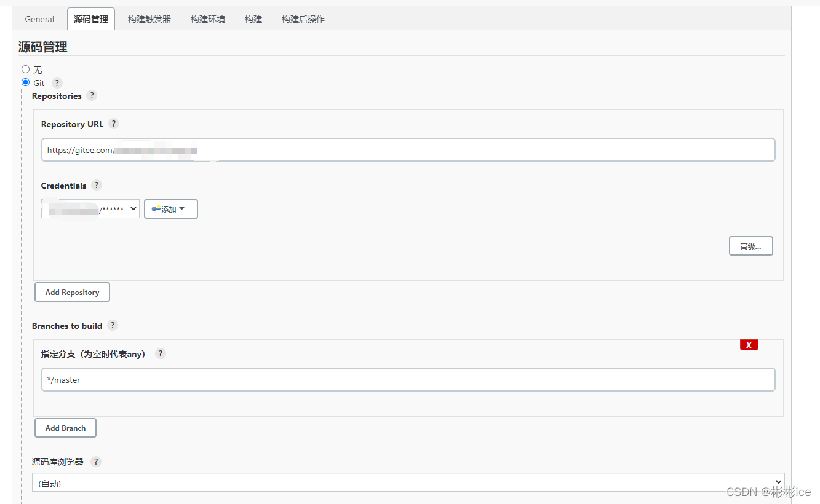Focus the Repository URL input field
The image size is (820, 504).
pos(408,150)
